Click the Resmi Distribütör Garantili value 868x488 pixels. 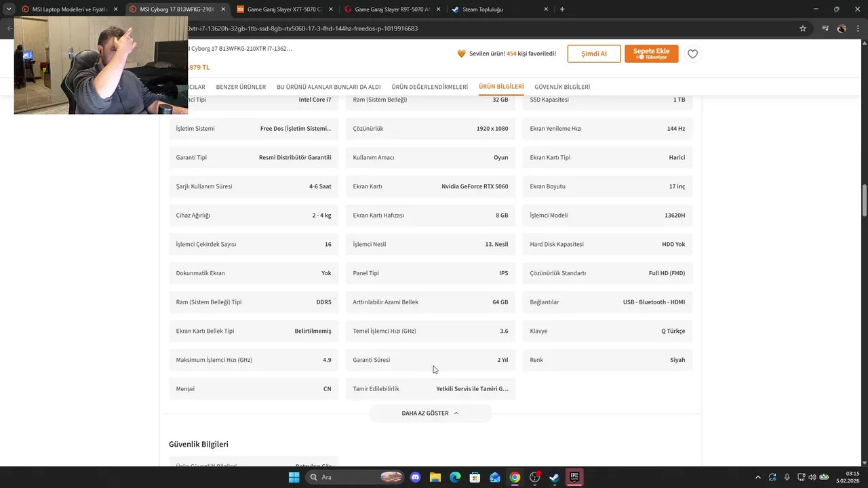pyautogui.click(x=295, y=157)
